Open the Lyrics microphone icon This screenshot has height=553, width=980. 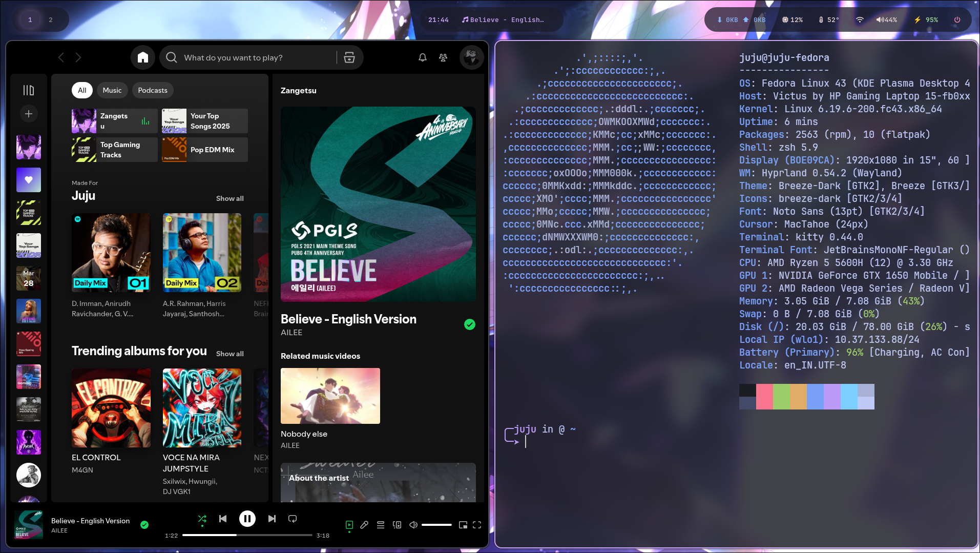point(364,525)
